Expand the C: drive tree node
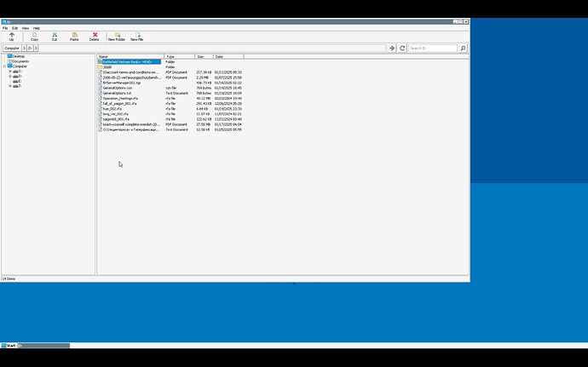 coord(10,71)
